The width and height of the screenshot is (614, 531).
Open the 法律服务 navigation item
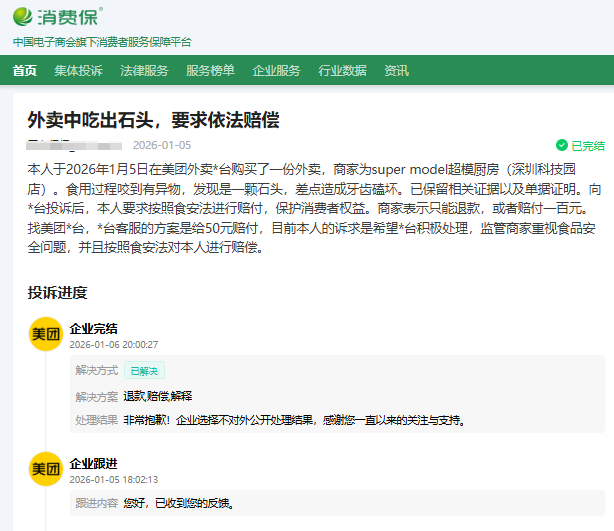click(144, 71)
